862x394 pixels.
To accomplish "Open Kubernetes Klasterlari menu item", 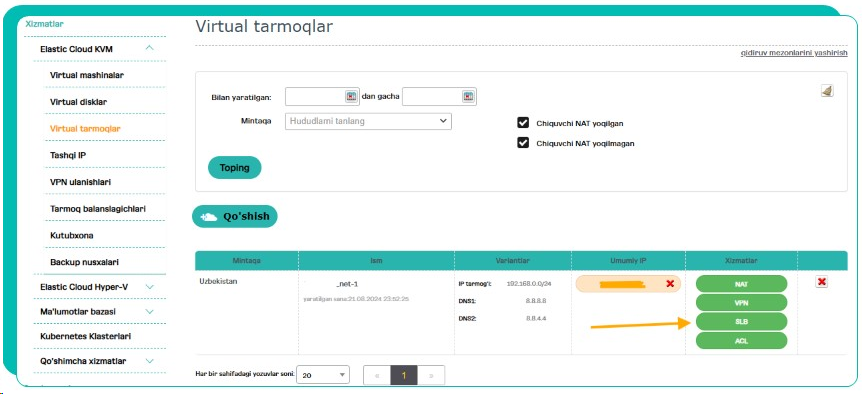I will 85,336.
